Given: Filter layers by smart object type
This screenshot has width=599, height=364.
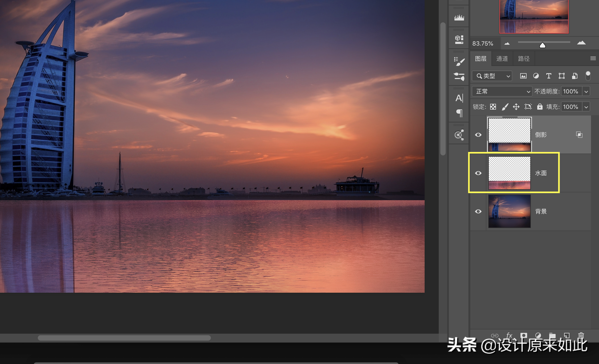Looking at the screenshot, I should [575, 76].
